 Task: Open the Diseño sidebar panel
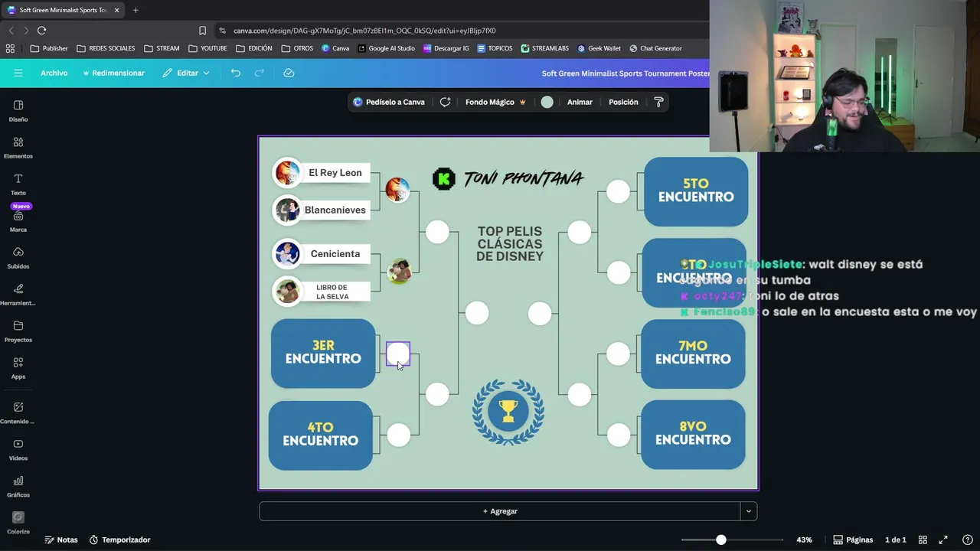18,111
